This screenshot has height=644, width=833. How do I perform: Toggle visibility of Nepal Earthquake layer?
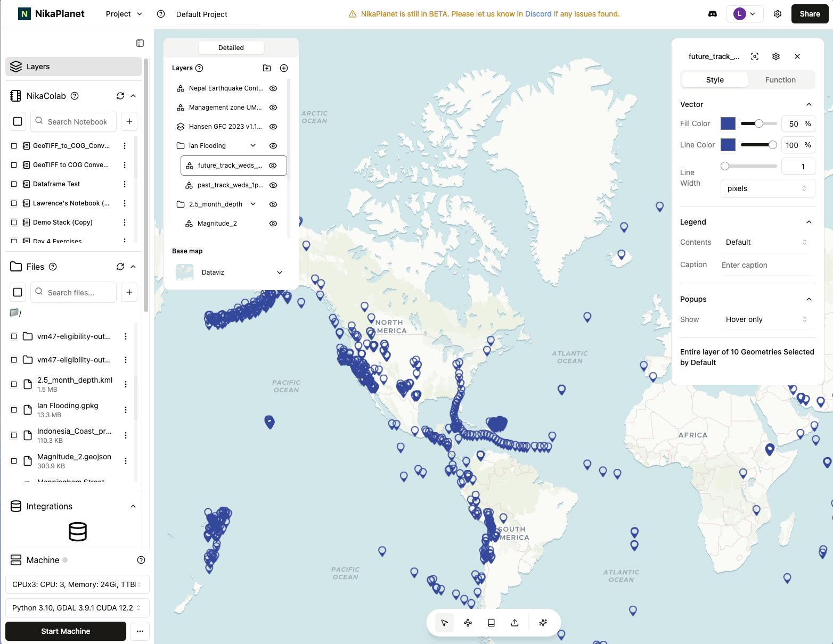[x=273, y=88]
